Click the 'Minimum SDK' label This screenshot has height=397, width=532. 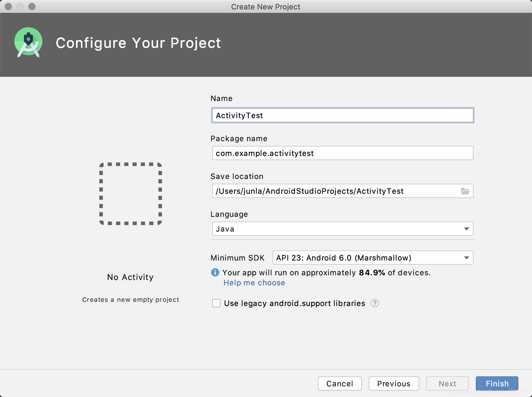237,258
